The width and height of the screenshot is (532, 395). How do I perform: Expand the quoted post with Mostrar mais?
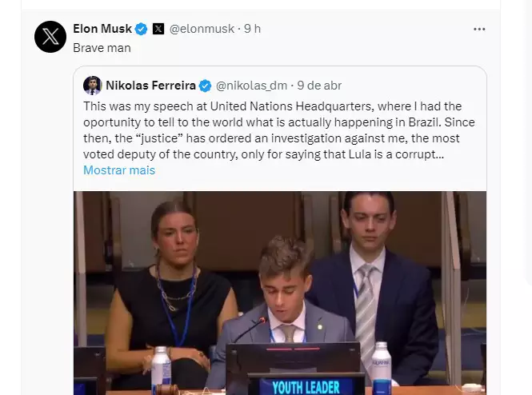coord(119,170)
